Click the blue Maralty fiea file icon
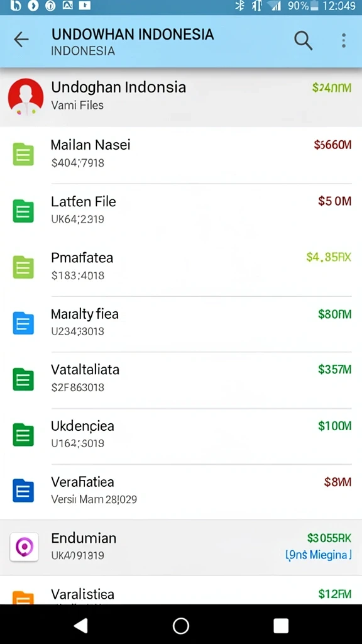The width and height of the screenshot is (362, 644). (23, 323)
